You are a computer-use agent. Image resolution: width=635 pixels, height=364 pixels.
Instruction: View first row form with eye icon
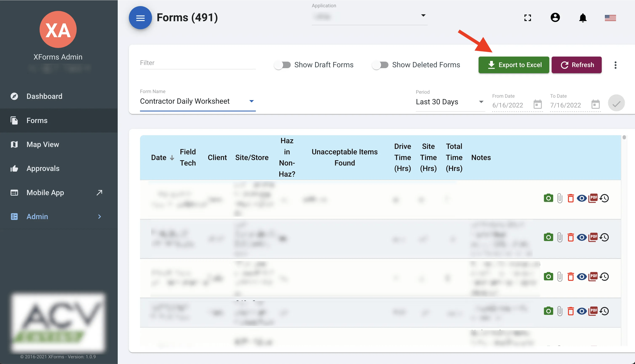pyautogui.click(x=582, y=198)
